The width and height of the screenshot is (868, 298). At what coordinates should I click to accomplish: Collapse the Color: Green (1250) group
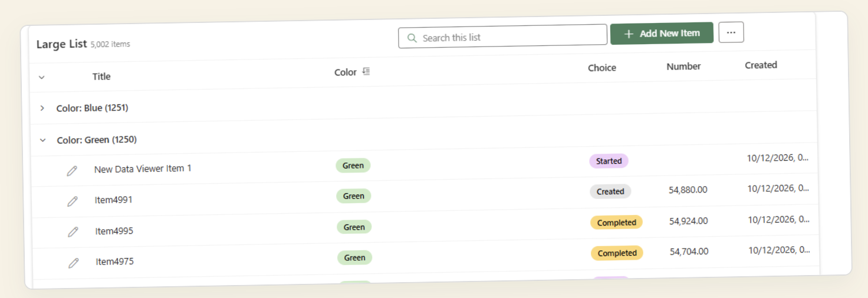[42, 140]
